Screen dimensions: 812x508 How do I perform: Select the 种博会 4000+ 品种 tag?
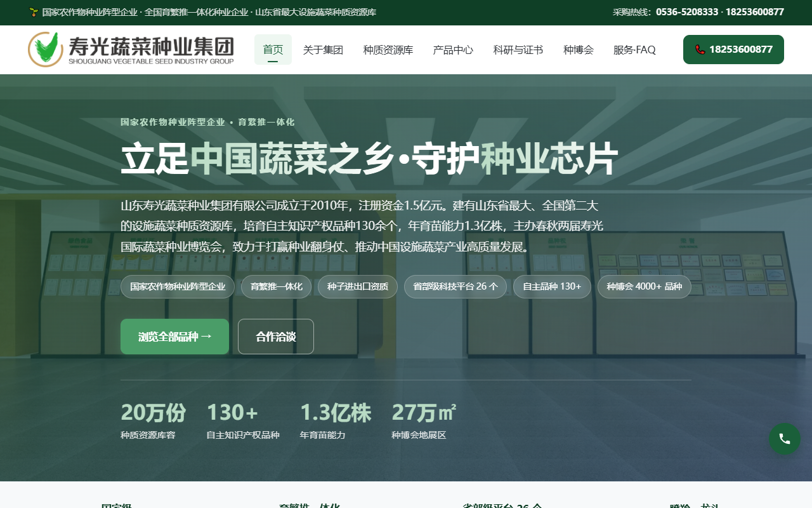tap(645, 286)
